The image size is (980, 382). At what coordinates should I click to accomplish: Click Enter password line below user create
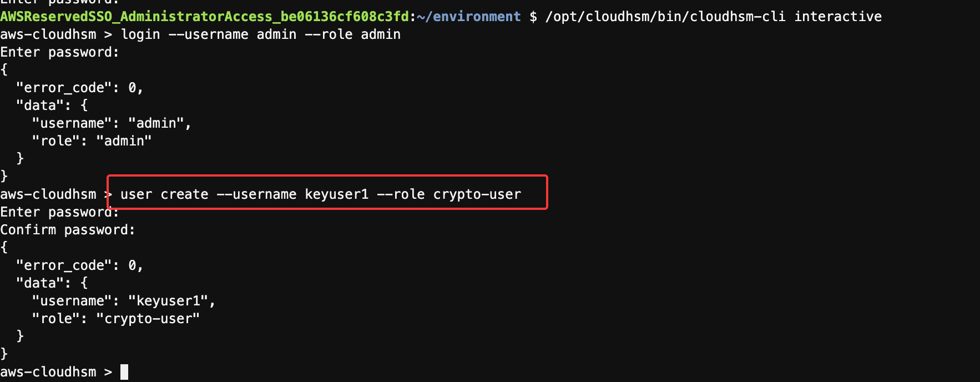point(59,212)
